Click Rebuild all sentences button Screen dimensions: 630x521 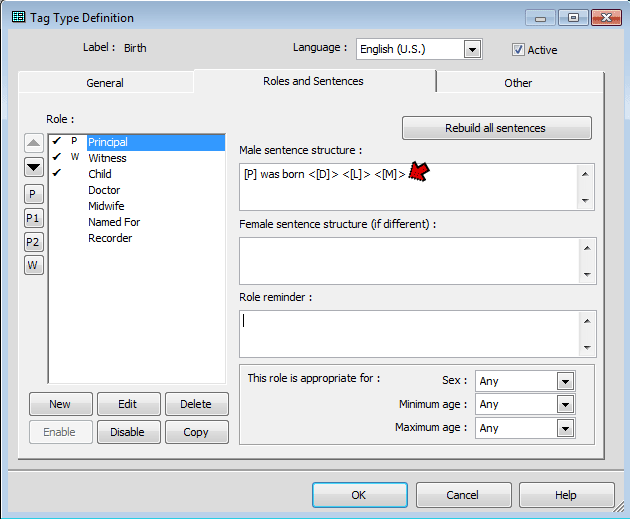click(496, 128)
